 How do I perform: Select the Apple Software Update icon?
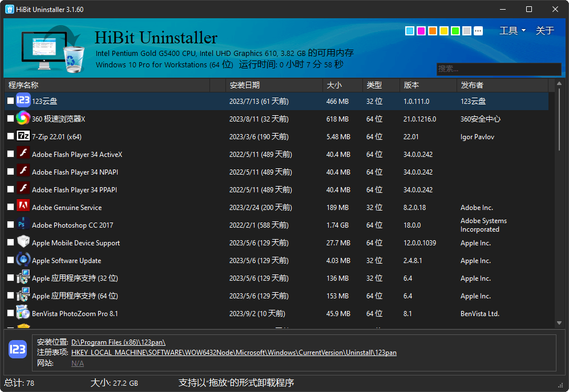pos(23,260)
